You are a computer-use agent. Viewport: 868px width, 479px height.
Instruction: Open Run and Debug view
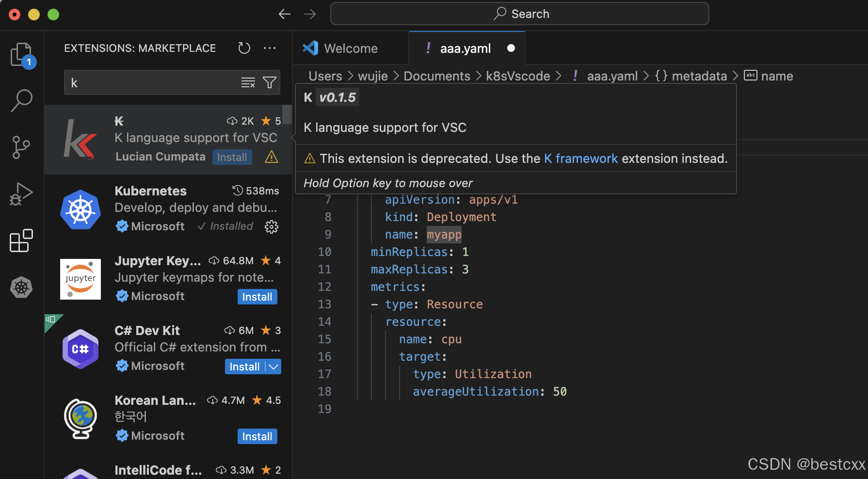(21, 194)
